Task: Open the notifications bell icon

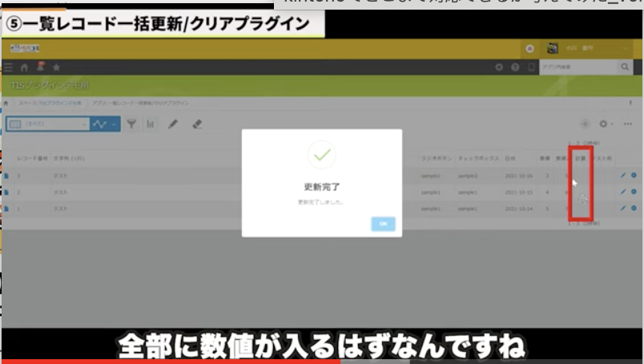Action: 40,68
